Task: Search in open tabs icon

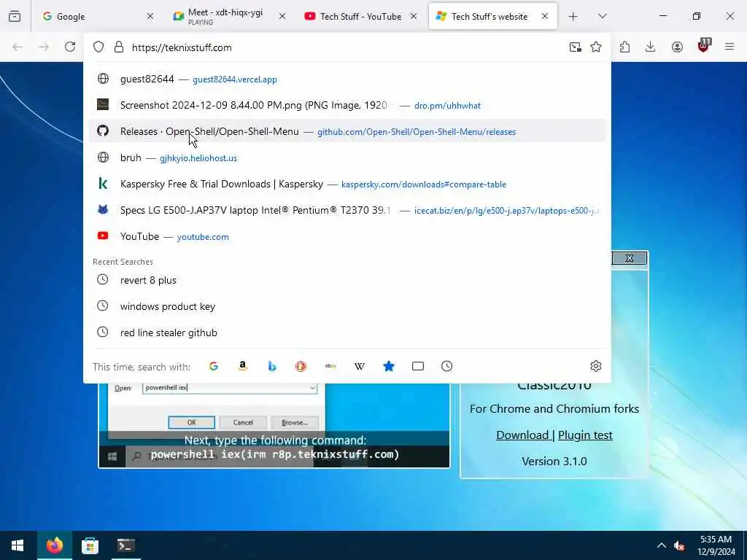Action: (x=418, y=366)
